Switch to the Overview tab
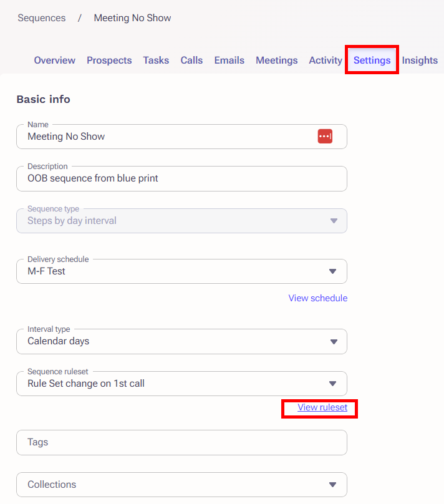The height and width of the screenshot is (504, 444). [54, 60]
